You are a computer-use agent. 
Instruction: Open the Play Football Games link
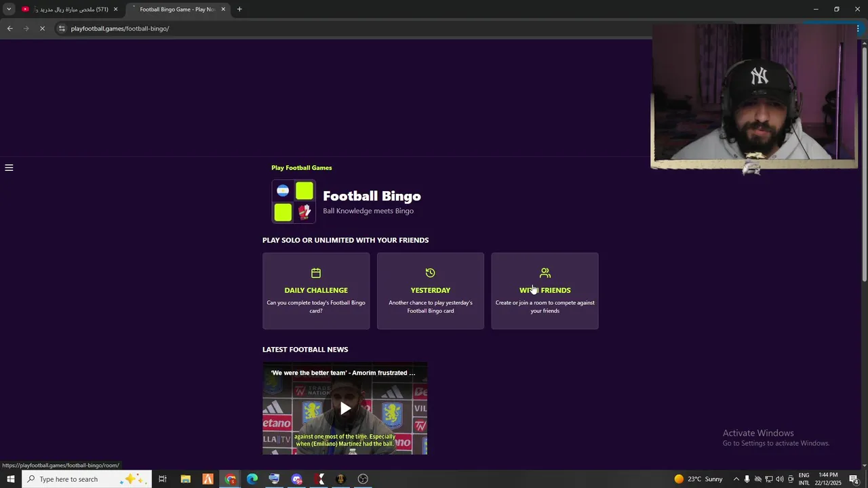point(302,167)
